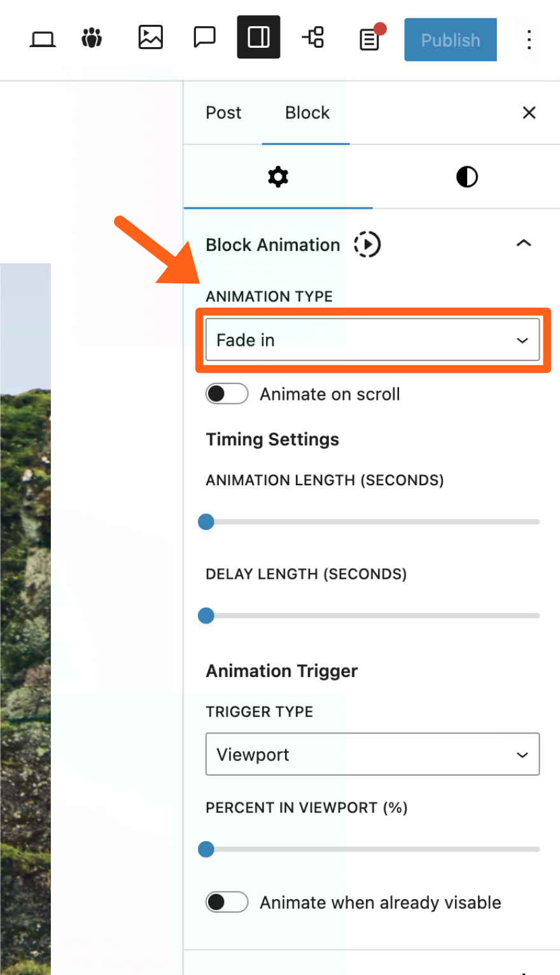Open the Animation Type Fade in dropdown

[372, 340]
